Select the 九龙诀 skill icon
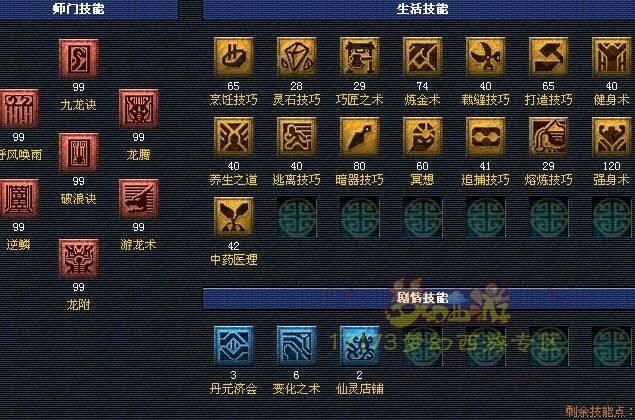 pos(79,59)
